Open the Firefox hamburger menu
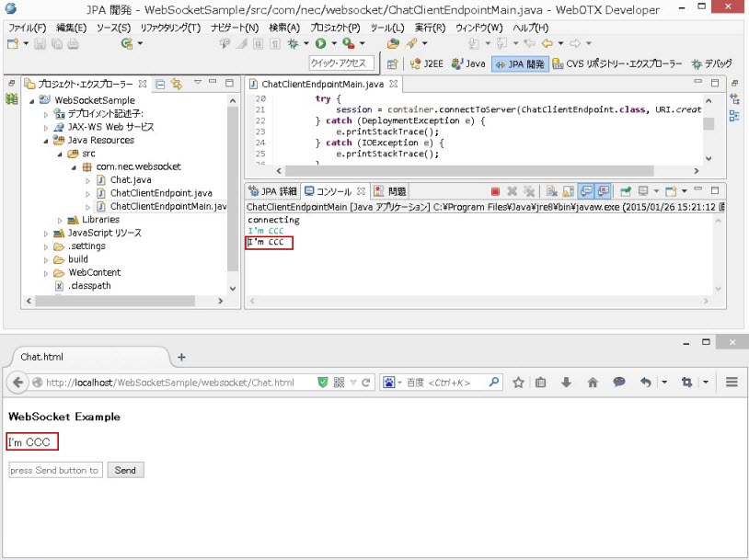The image size is (749, 560). tap(732, 382)
